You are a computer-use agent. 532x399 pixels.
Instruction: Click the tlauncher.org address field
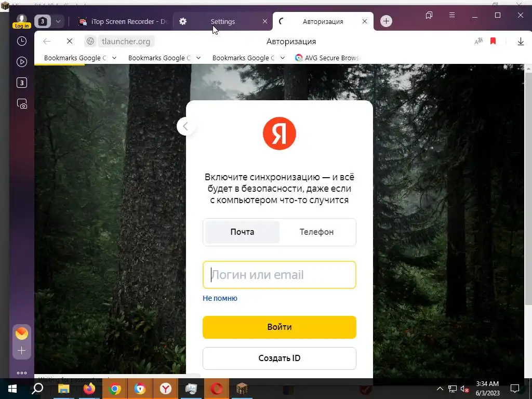tap(126, 42)
